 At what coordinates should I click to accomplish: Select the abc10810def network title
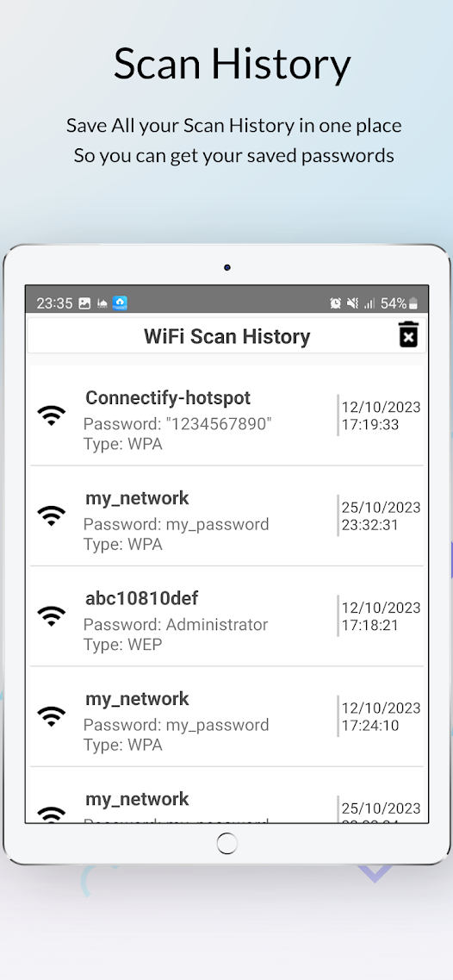(142, 598)
